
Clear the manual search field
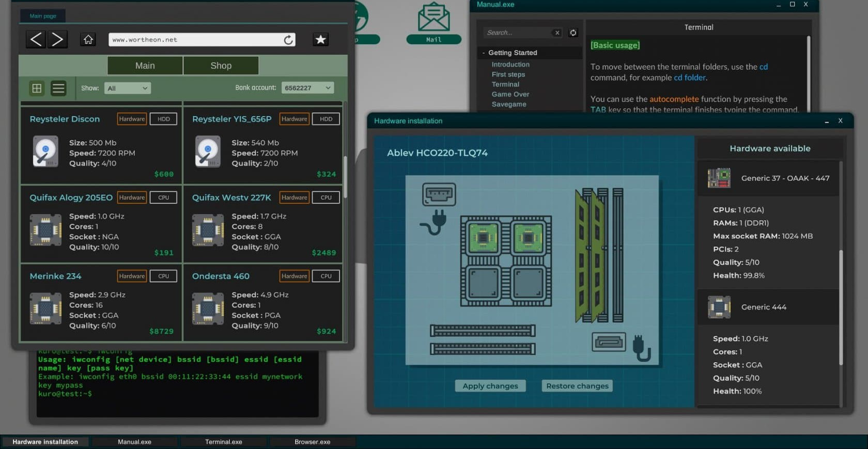tap(557, 33)
